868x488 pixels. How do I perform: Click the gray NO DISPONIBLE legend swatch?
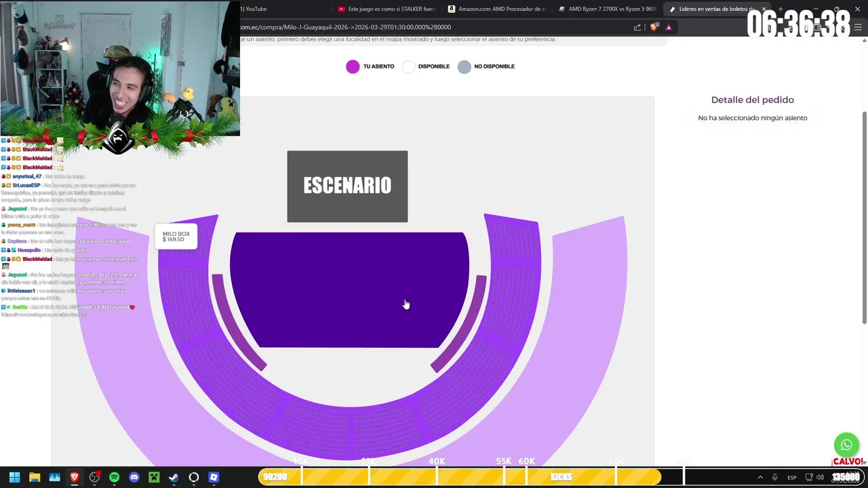point(464,66)
